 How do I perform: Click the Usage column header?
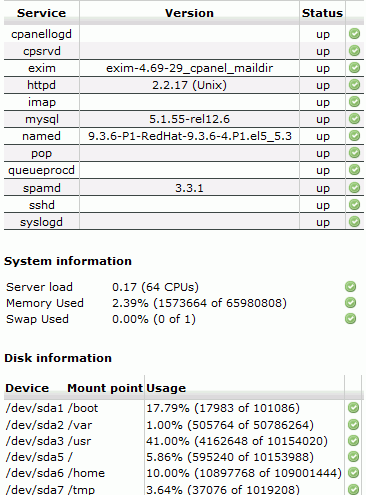[166, 388]
